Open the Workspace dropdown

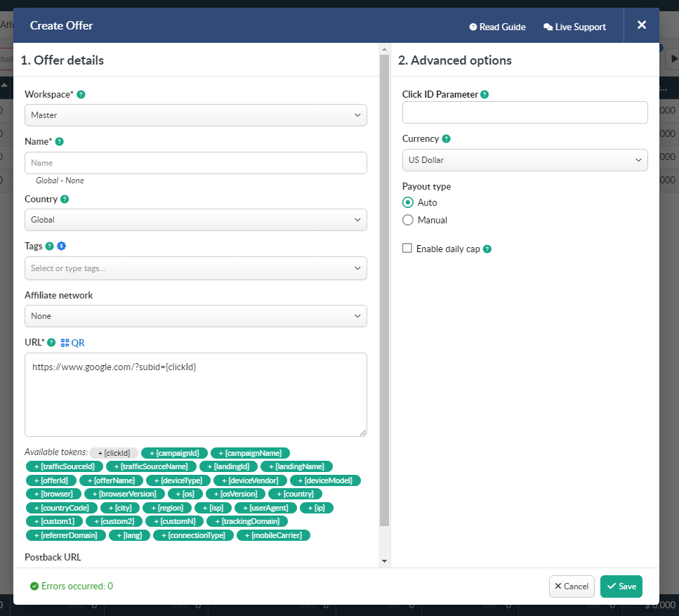tap(195, 115)
